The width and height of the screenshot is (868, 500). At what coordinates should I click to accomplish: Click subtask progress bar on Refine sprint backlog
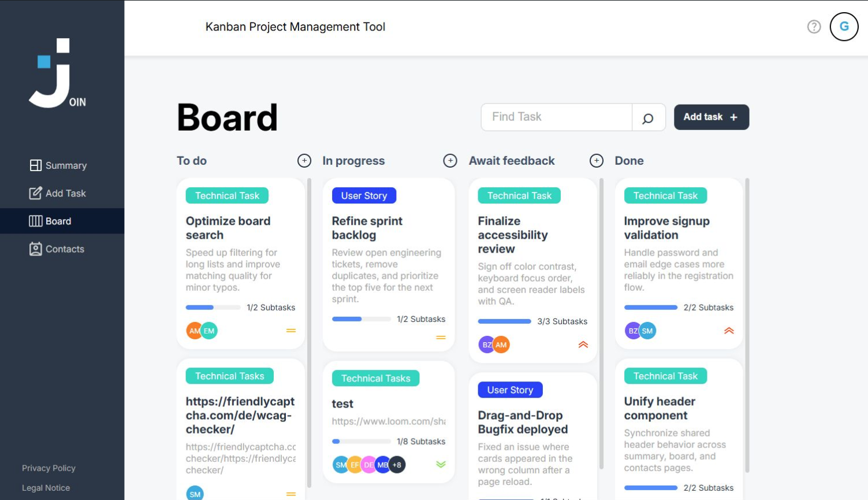(x=361, y=319)
